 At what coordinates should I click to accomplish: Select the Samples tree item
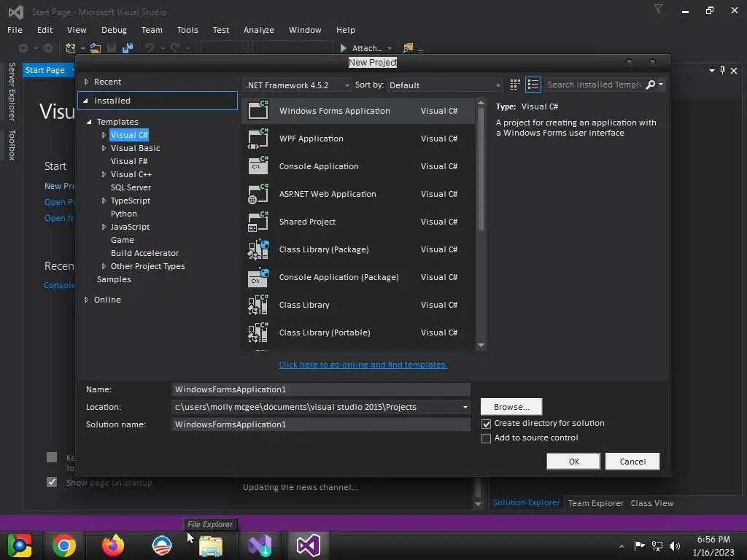[113, 279]
